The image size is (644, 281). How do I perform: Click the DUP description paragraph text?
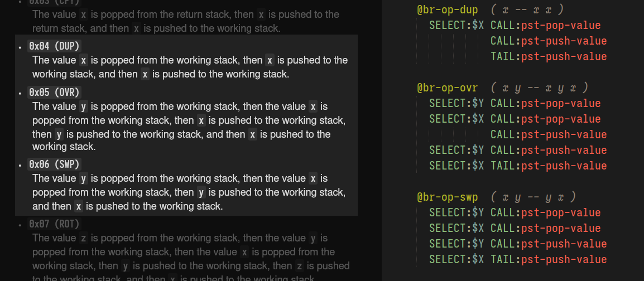click(190, 67)
